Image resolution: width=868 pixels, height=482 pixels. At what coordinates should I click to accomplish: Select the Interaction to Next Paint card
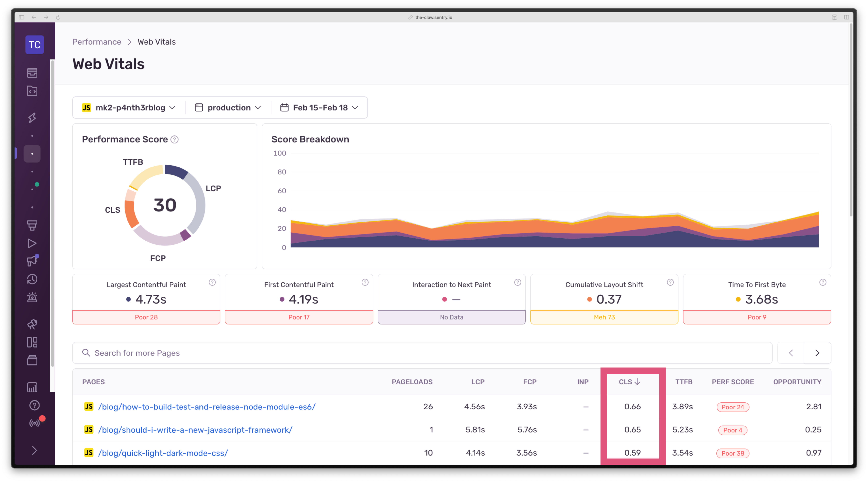tap(452, 299)
